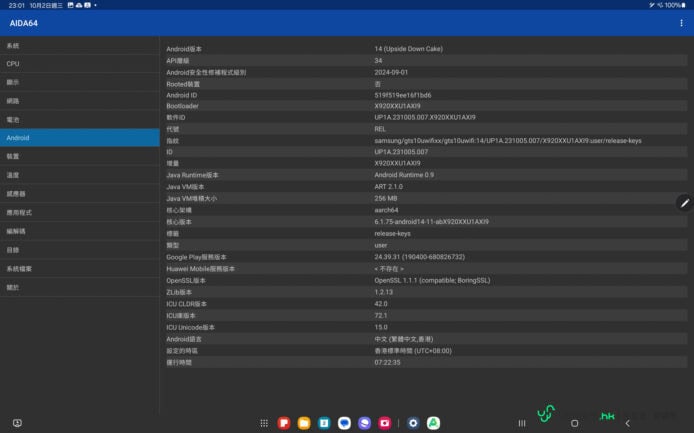Image resolution: width=694 pixels, height=433 pixels.
Task: Select the Android language value 中文
Action: (404, 339)
